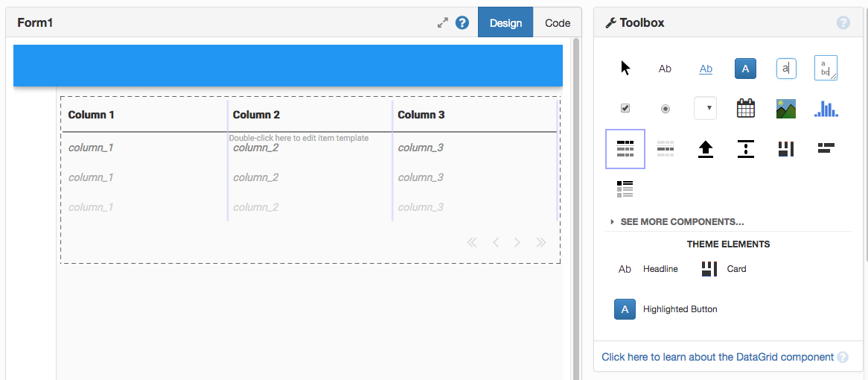Pick the TextBox component icon

click(786, 69)
